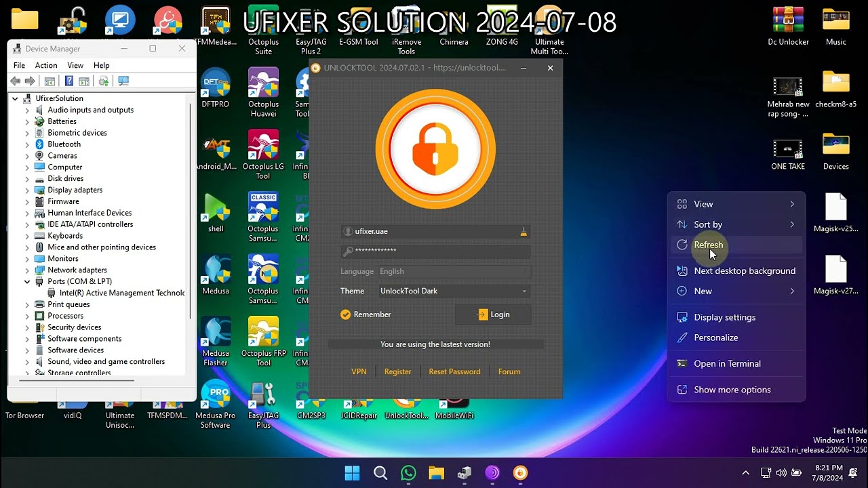Choose Refresh from the context menu
The width and height of the screenshot is (868, 488).
tap(736, 245)
